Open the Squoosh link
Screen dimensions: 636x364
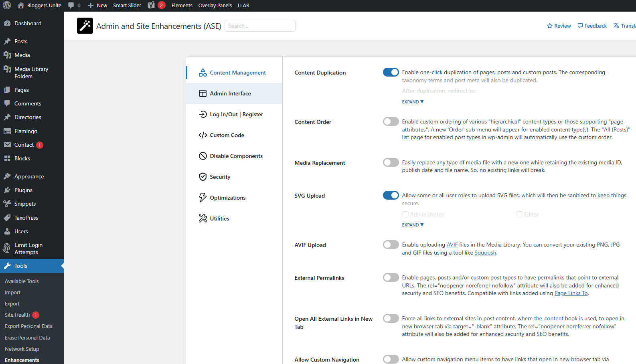tap(485, 253)
